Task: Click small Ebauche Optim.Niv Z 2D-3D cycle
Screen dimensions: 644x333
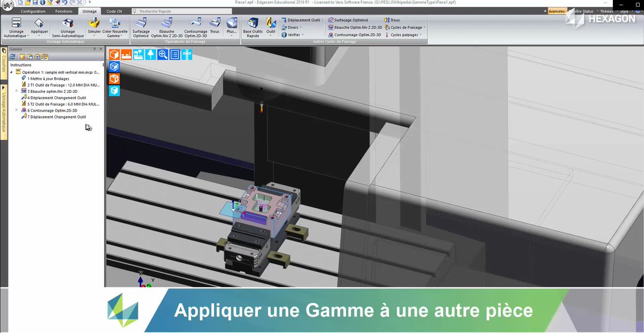Action: [355, 27]
